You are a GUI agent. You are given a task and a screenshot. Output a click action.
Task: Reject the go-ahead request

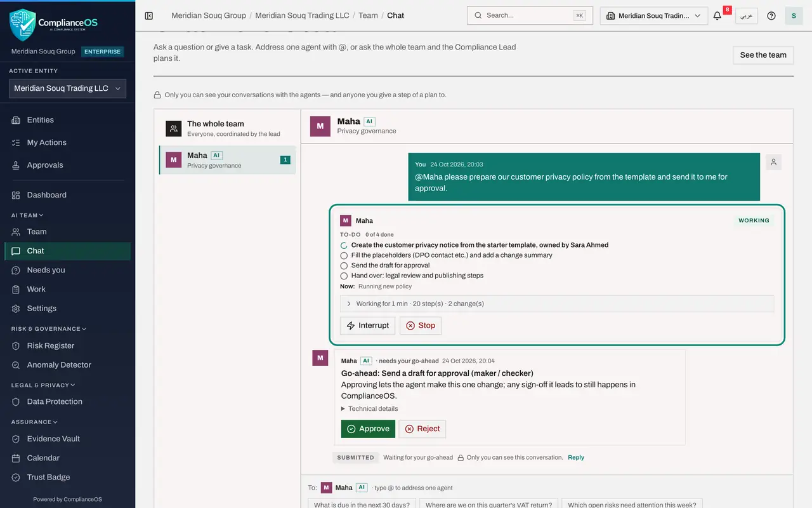click(x=422, y=429)
